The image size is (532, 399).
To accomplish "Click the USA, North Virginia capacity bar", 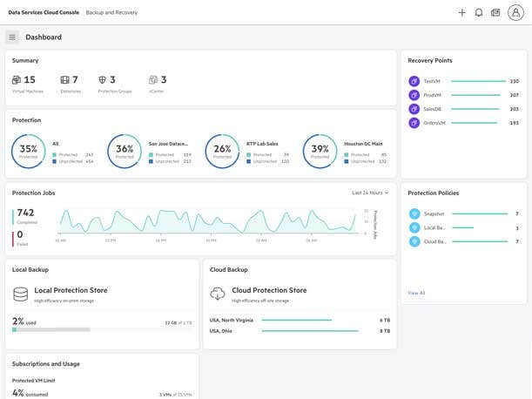I will click(296, 320).
